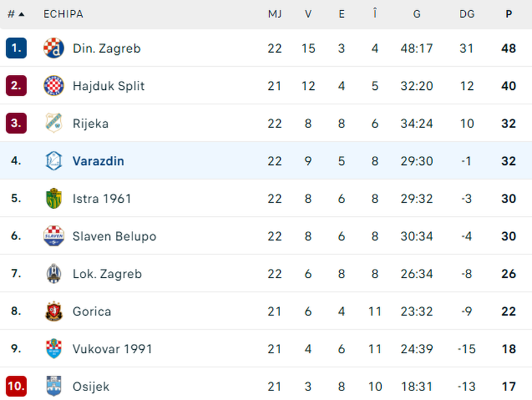532x400 pixels.
Task: Open the Din. Zagreb team link
Action: 106,48
